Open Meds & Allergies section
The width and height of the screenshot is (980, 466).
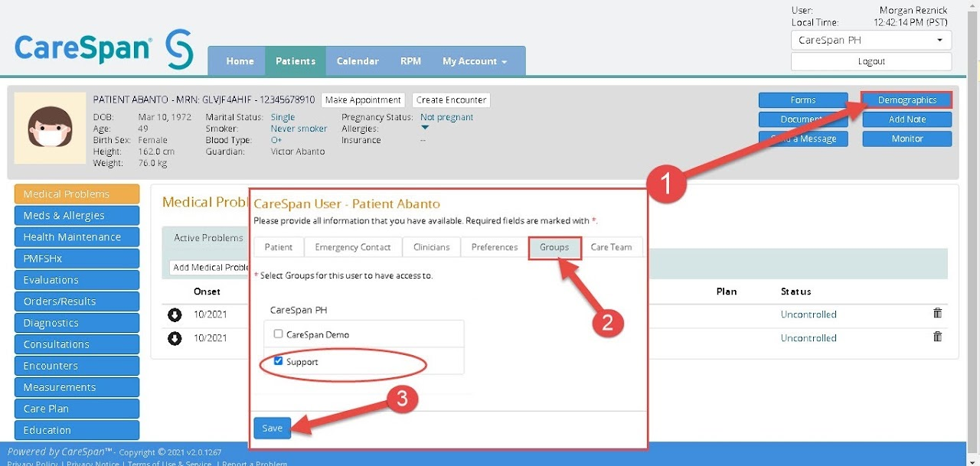[x=77, y=216]
